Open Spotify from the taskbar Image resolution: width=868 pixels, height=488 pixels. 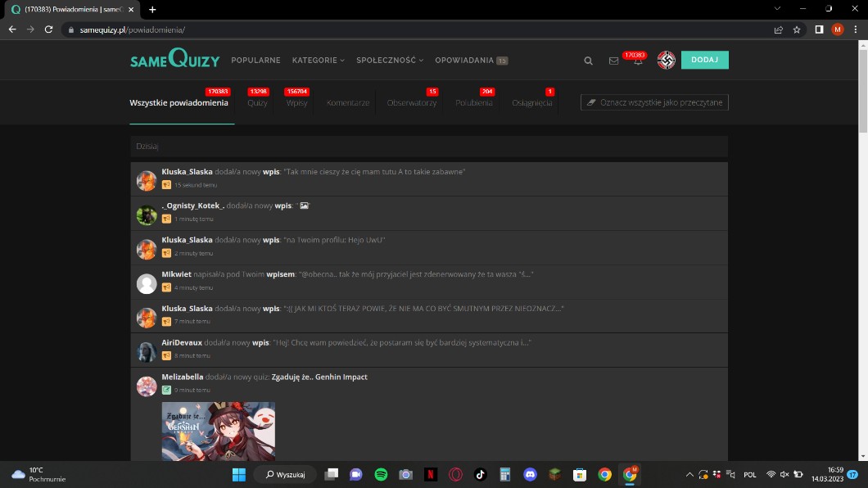(381, 474)
